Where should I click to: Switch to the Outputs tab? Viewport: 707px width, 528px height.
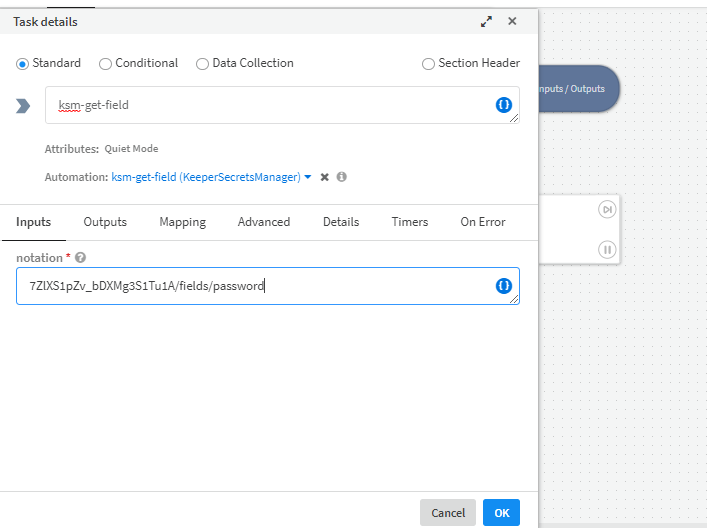tap(105, 222)
